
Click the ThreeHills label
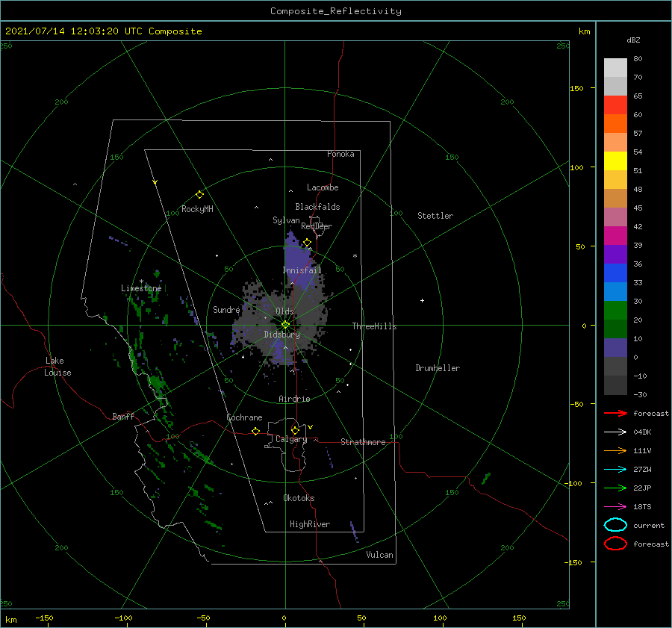coord(375,326)
